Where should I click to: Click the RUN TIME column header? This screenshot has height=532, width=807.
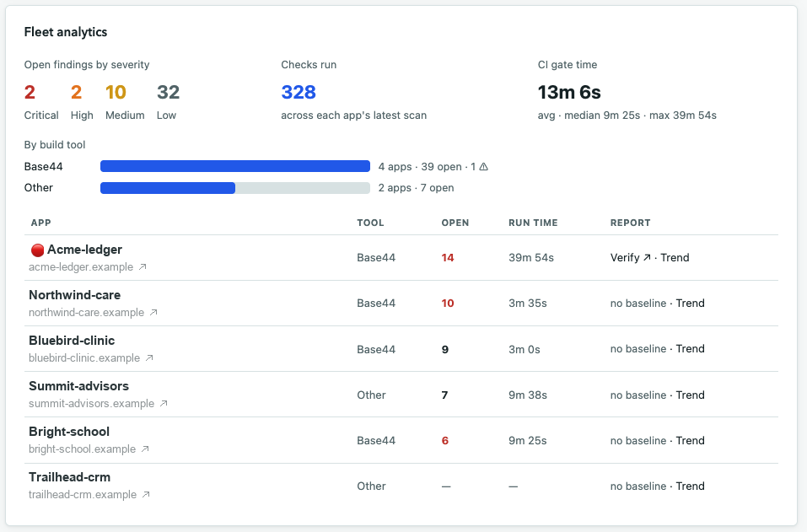click(x=533, y=223)
